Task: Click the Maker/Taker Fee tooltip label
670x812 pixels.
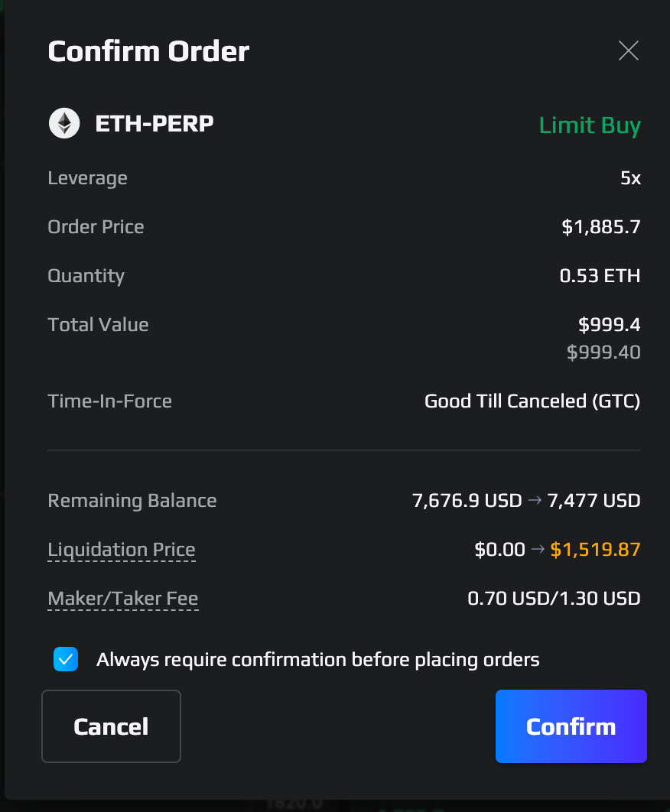Action: point(123,599)
